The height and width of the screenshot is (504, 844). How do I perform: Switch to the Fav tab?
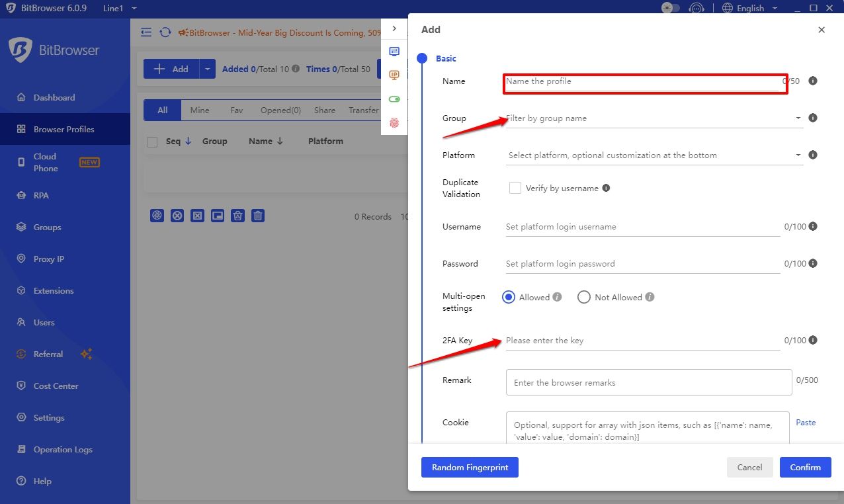(237, 110)
